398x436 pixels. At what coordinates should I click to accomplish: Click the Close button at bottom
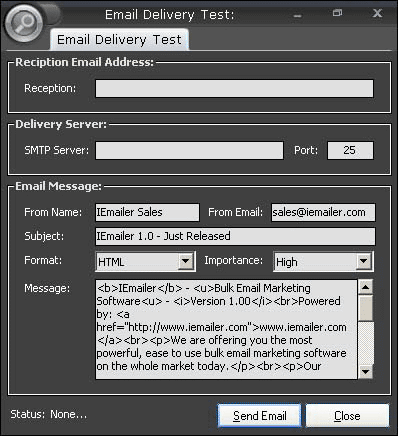(x=347, y=416)
